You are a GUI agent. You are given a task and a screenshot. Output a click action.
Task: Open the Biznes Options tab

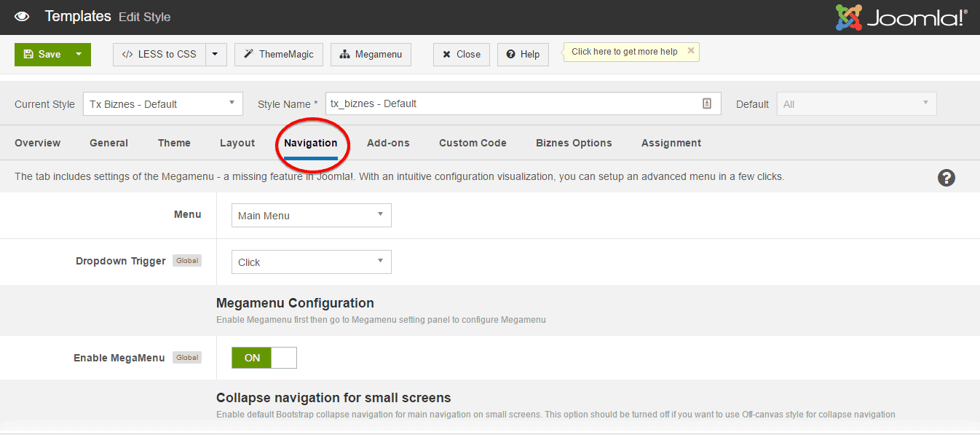pyautogui.click(x=573, y=142)
